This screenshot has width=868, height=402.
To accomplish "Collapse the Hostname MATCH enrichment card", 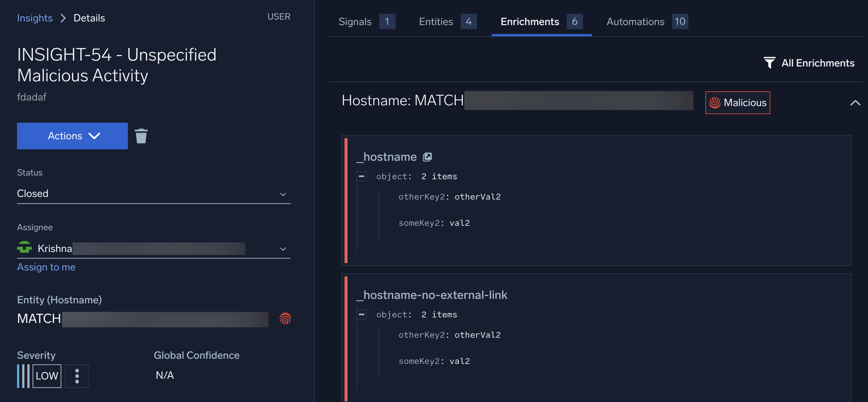I will click(x=855, y=103).
